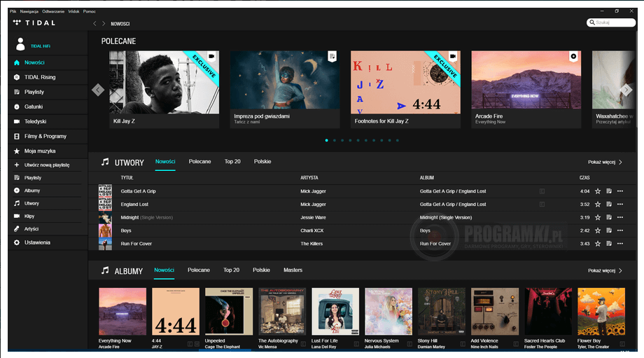This screenshot has height=358, width=644.
Task: Open the Kill Jay Z featured card
Action: pyautogui.click(x=164, y=89)
